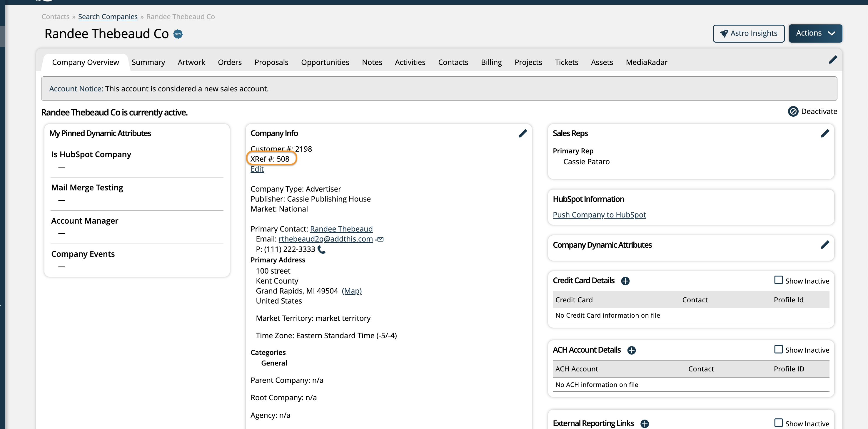Screen dimensions: 868x429
Task: Click Credit Card column header
Action: pos(574,300)
